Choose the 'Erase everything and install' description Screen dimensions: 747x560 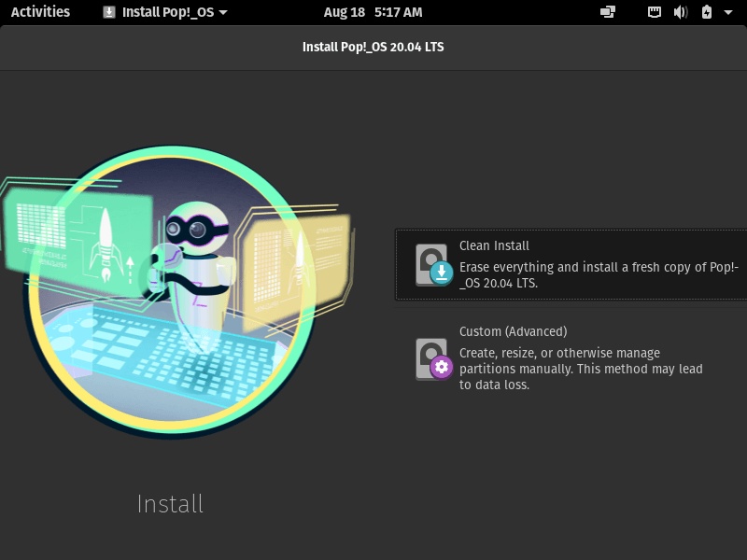coord(599,274)
